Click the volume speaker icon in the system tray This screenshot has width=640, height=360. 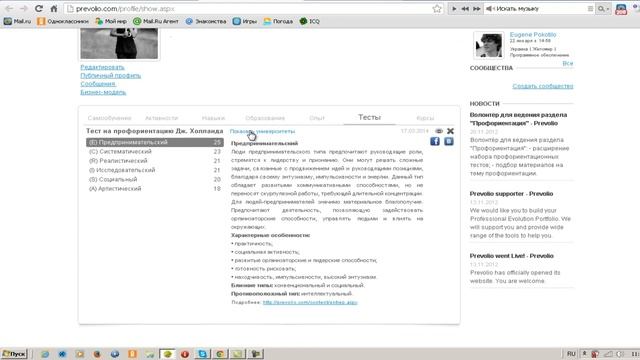coord(620,354)
